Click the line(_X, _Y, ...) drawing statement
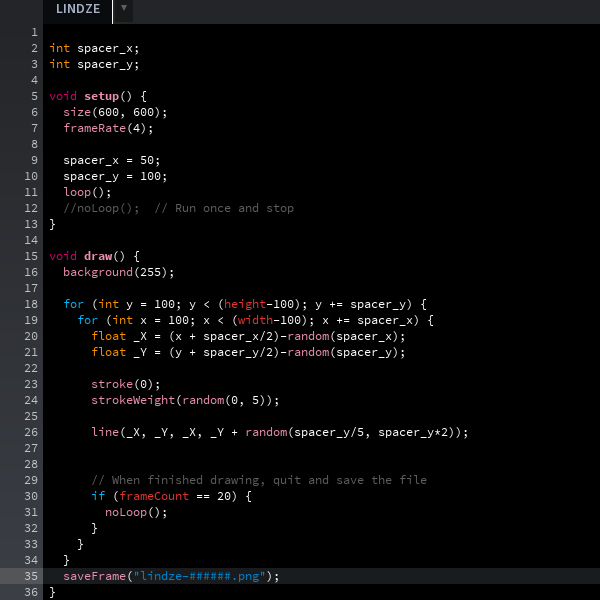The width and height of the screenshot is (600, 600). coord(279,432)
